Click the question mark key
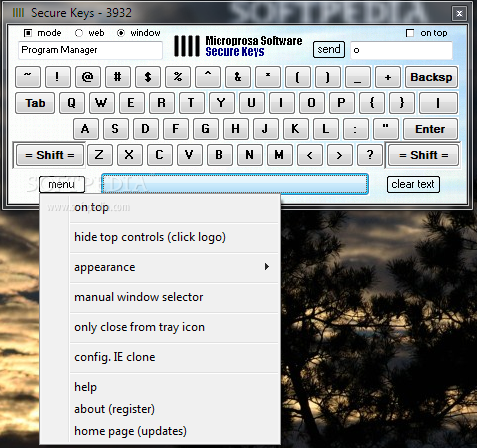 pyautogui.click(x=370, y=155)
